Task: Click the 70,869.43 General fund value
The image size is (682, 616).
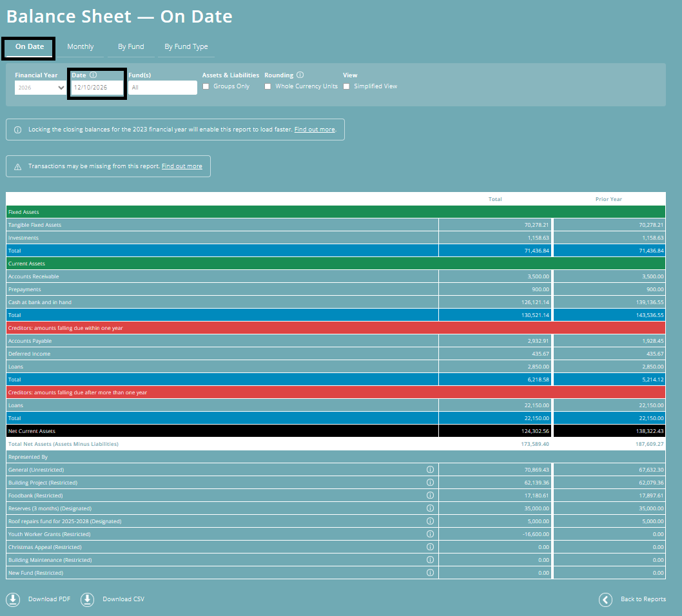Action: point(537,470)
